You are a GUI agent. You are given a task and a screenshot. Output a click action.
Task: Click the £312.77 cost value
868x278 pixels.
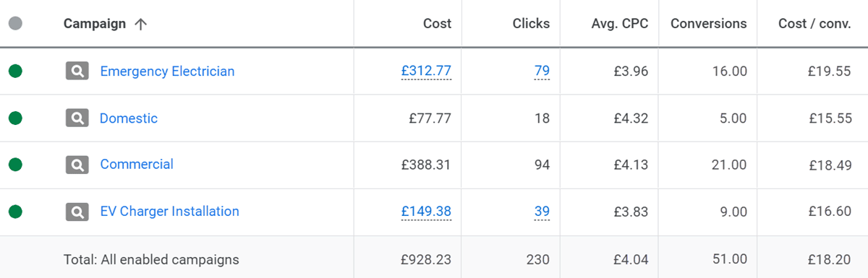coord(426,71)
